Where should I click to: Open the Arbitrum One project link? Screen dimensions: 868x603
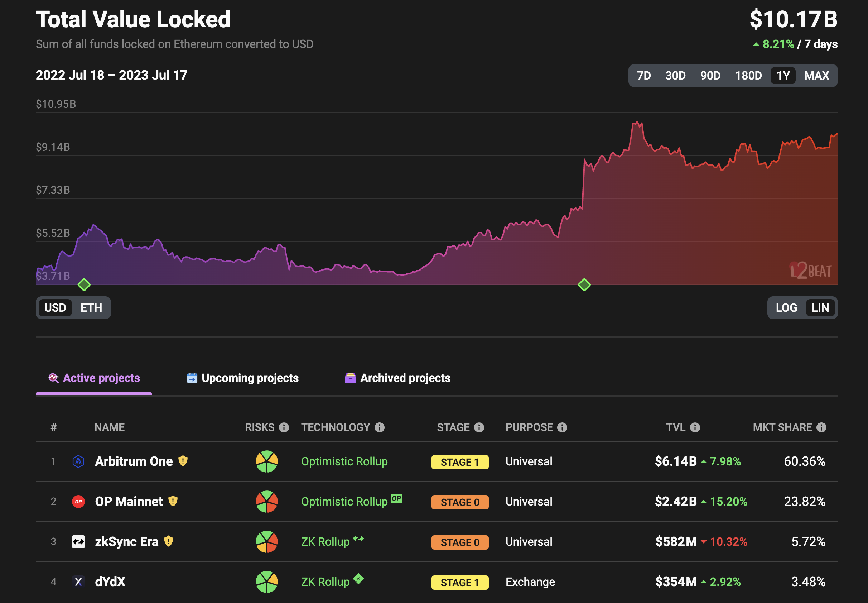134,461
